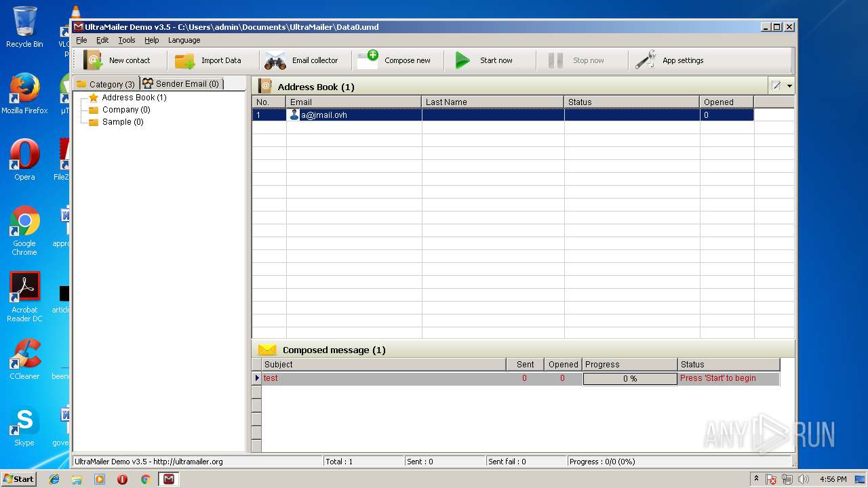Click the Subject column header in Composed message
This screenshot has height=488, width=868.
coord(384,365)
